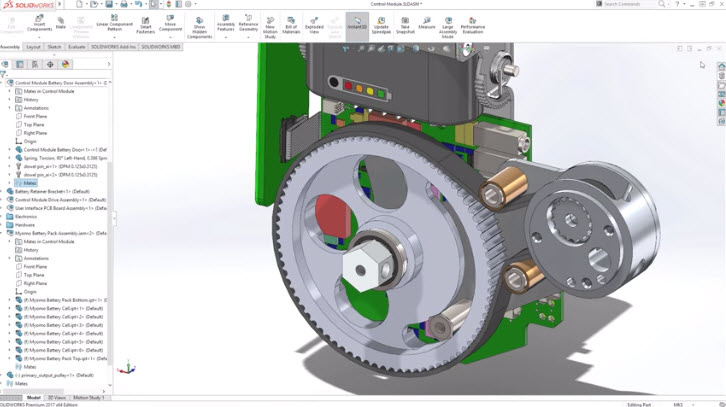Open the Appearances color wheel tab
The image size is (726, 407).
tap(65, 65)
